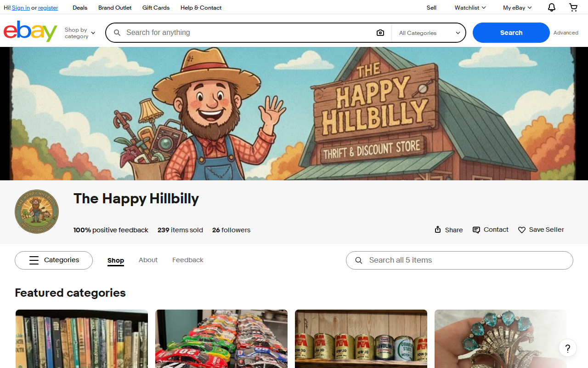Click The Happy Hillbilly store title
This screenshot has width=588, height=368.
(136, 199)
